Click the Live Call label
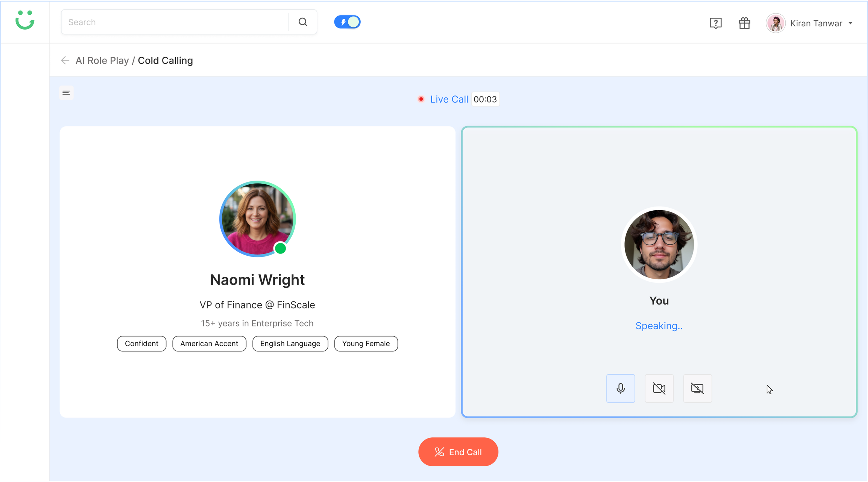868x482 pixels. (x=449, y=99)
